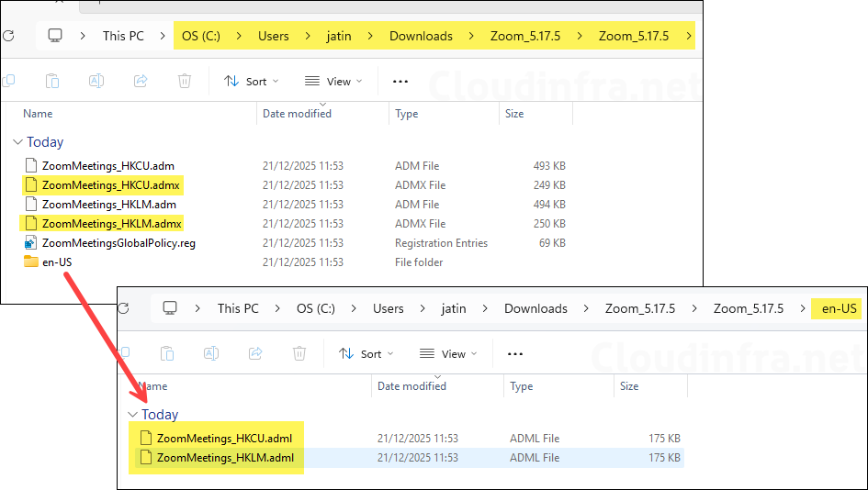This screenshot has height=490, width=868.
Task: Expand chevron before en-US in lower address bar
Action: point(803,308)
